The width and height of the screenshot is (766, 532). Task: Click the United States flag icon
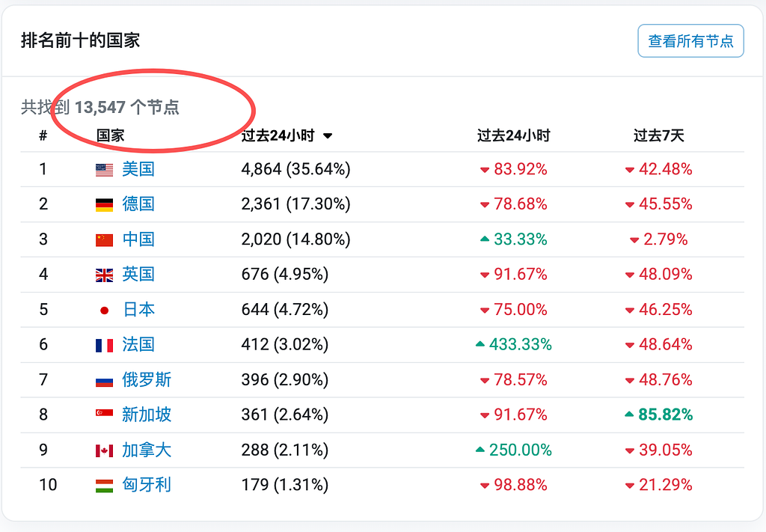tap(105, 170)
